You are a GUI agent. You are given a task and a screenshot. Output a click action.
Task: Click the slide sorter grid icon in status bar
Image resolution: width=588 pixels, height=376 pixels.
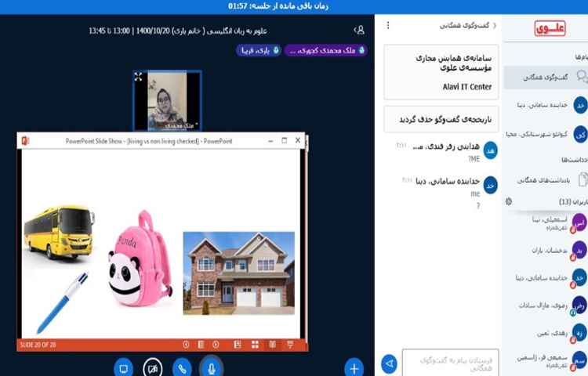(255, 344)
